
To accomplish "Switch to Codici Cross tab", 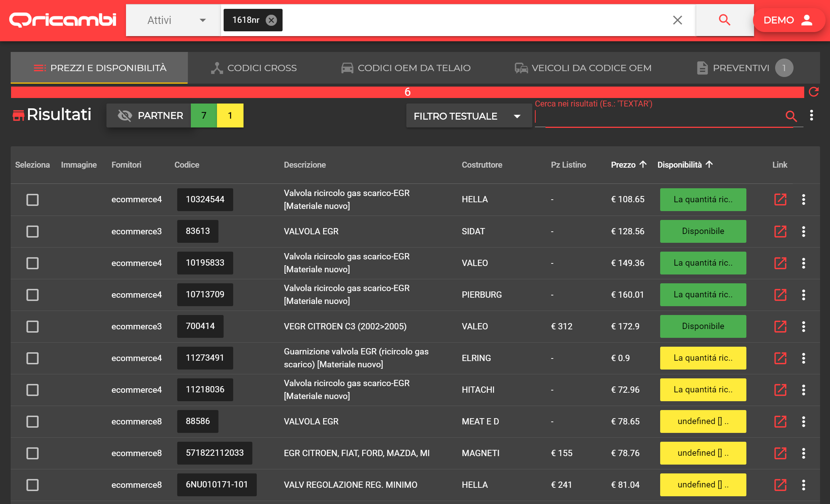I will 253,68.
